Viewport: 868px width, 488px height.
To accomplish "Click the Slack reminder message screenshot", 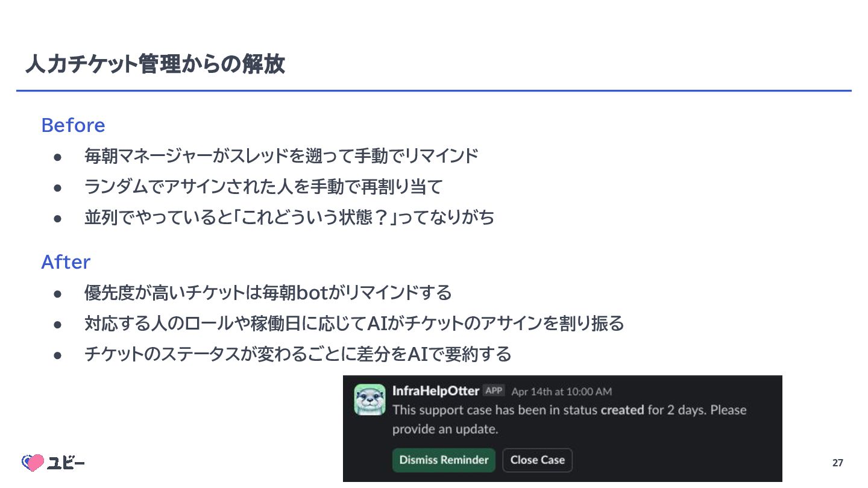I will [x=562, y=428].
